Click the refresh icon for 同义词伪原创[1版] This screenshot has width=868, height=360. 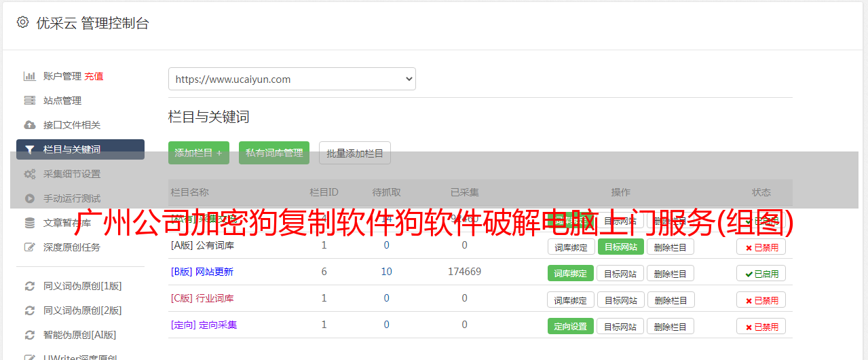pyautogui.click(x=30, y=286)
